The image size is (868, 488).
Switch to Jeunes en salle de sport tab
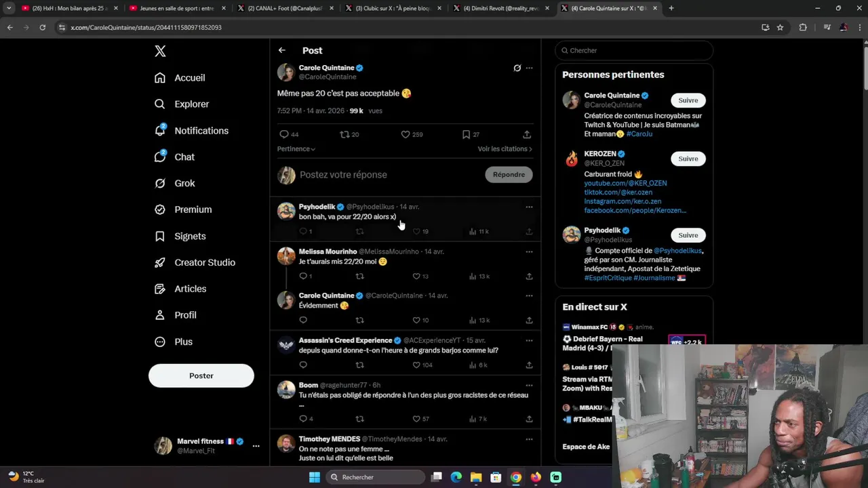point(176,8)
